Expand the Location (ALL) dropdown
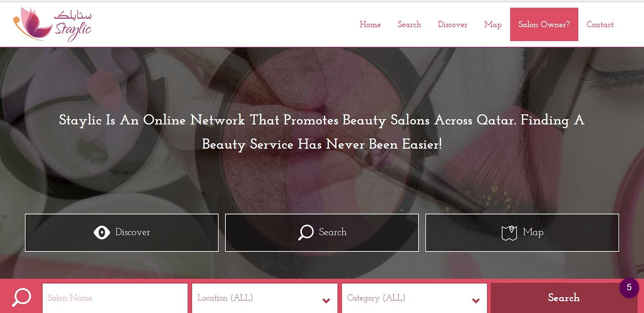644x313 pixels. click(264, 298)
